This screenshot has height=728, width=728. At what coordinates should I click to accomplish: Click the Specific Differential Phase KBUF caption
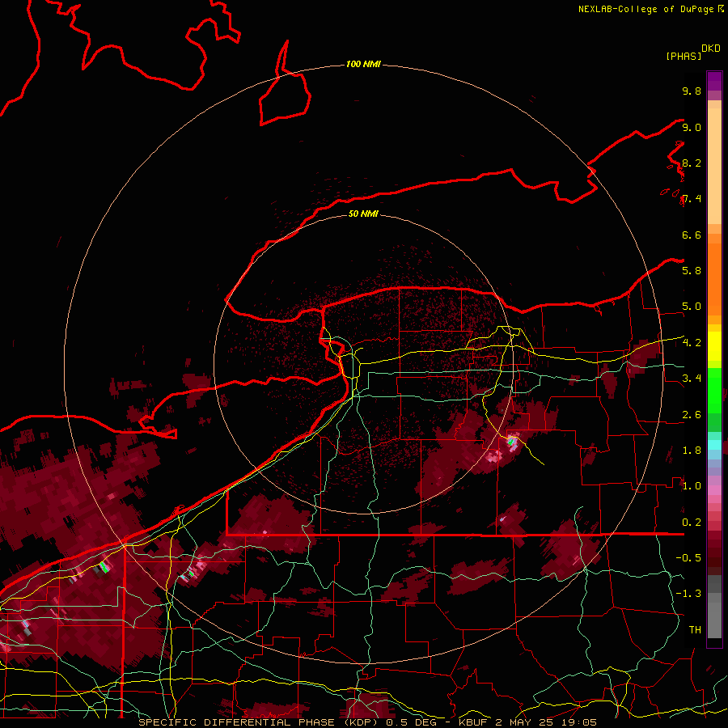[368, 722]
